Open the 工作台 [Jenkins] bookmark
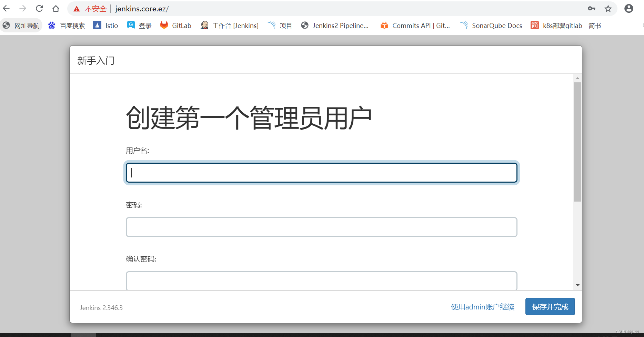This screenshot has width=644, height=337. click(230, 25)
